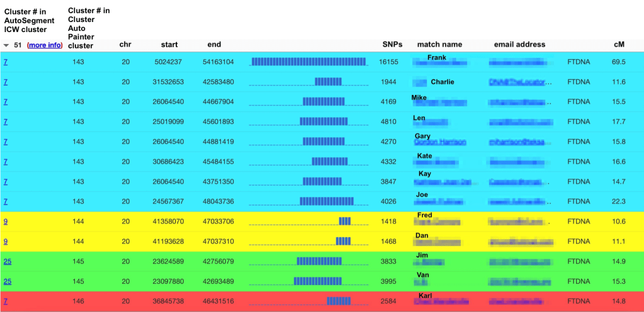Screen dimensions: 644x312
Task: Select Frank's chromosome segment bar
Action: (308, 62)
